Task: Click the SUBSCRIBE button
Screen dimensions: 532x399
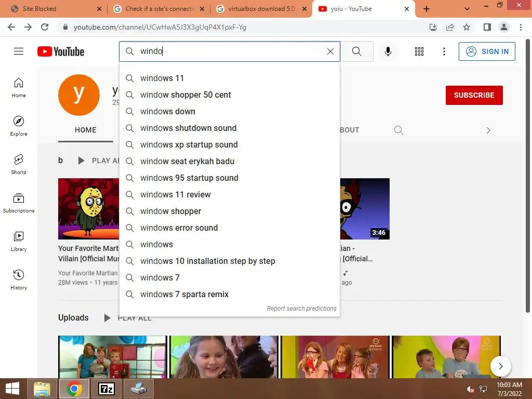Action: [x=474, y=95]
